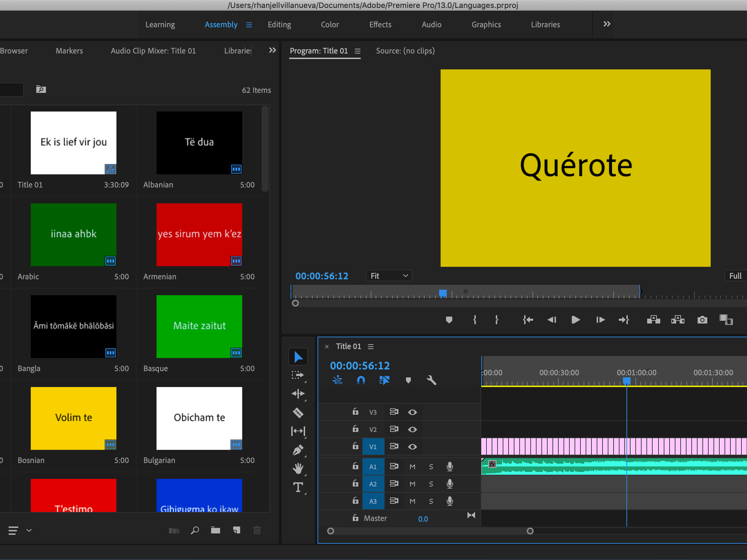Open Source (no clips) tab
Screen dimensions: 747x560
(405, 51)
